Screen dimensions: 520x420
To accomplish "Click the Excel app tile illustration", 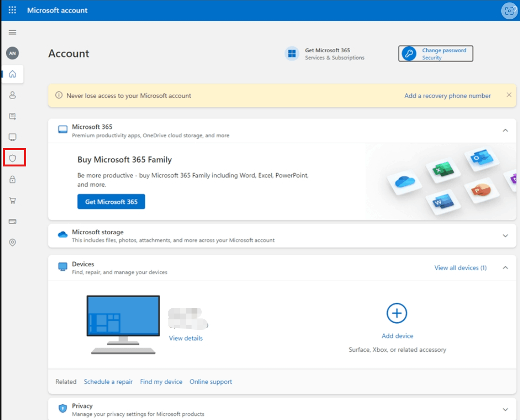I will click(444, 170).
